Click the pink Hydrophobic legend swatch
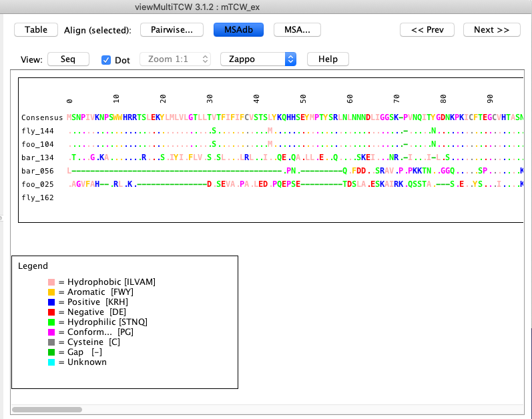 51,282
